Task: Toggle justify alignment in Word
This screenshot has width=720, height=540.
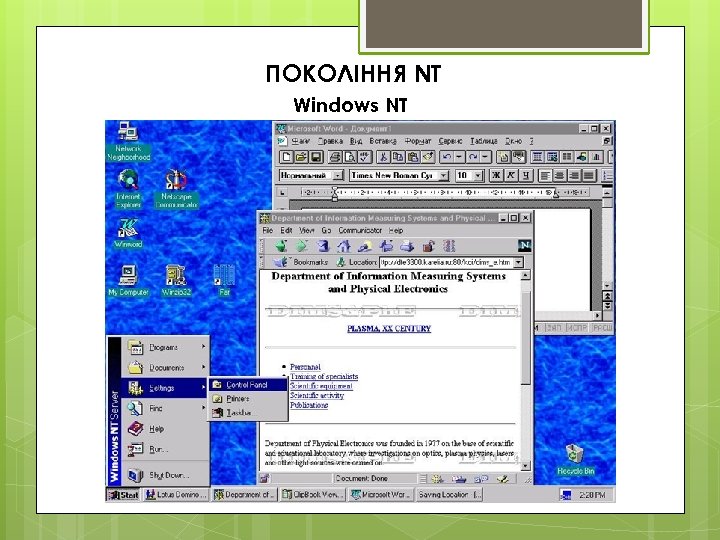Action: point(589,175)
